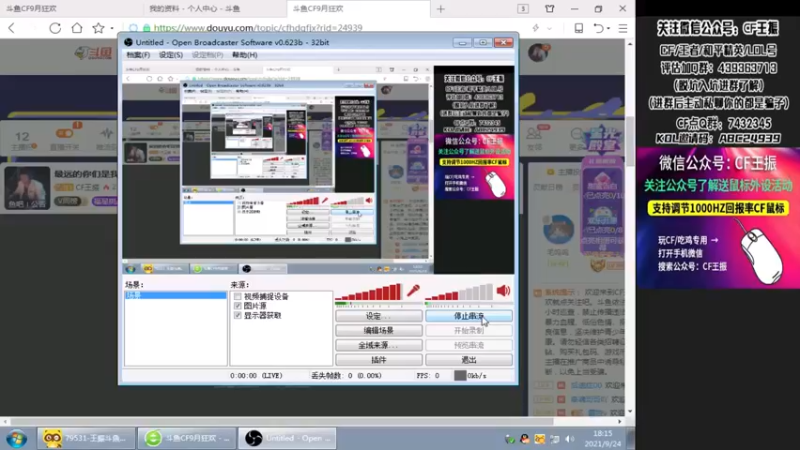Uncheck the 图片源 source
This screenshot has height=450, width=800.
pos(237,306)
